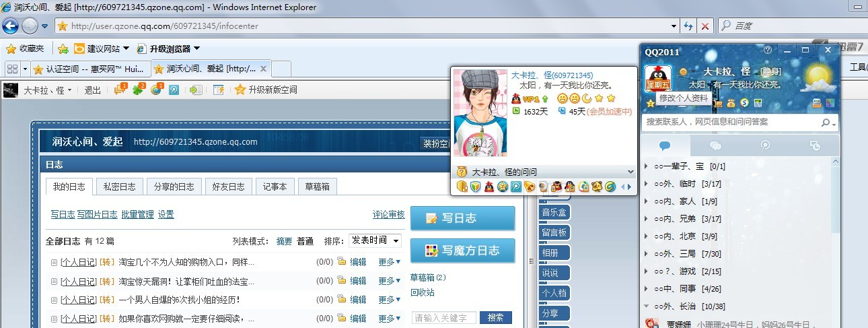868x328 pixels.
Task: Switch to the QQ recent conversations tab icon
Action: coord(815,145)
